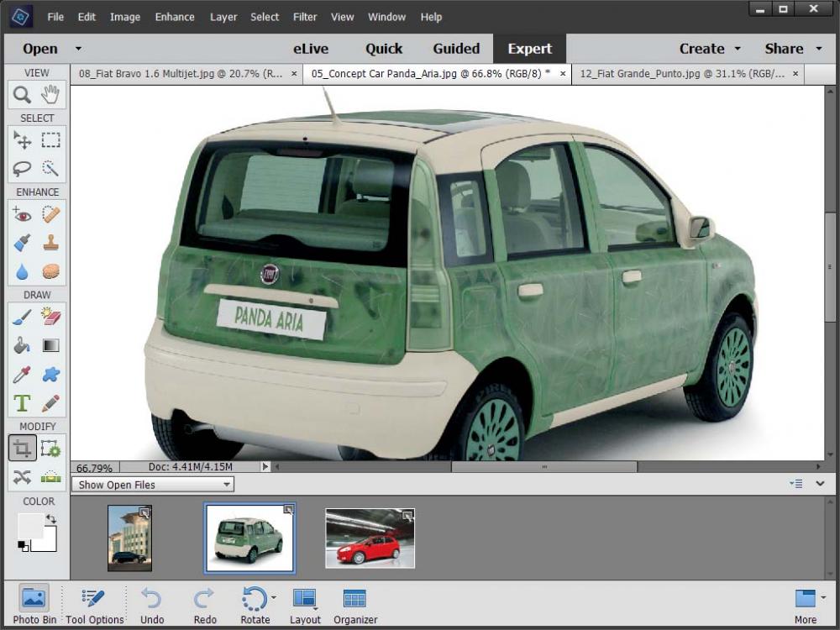The image size is (840, 630).
Task: Select the red Fiat Punto thumbnail
Action: coord(370,538)
